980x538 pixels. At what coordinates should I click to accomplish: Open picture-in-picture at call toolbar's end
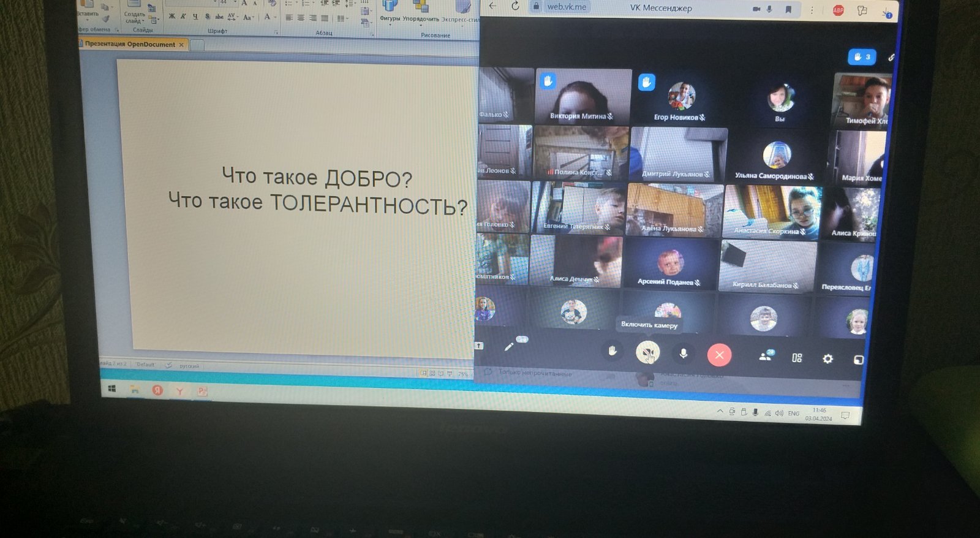pyautogui.click(x=858, y=360)
